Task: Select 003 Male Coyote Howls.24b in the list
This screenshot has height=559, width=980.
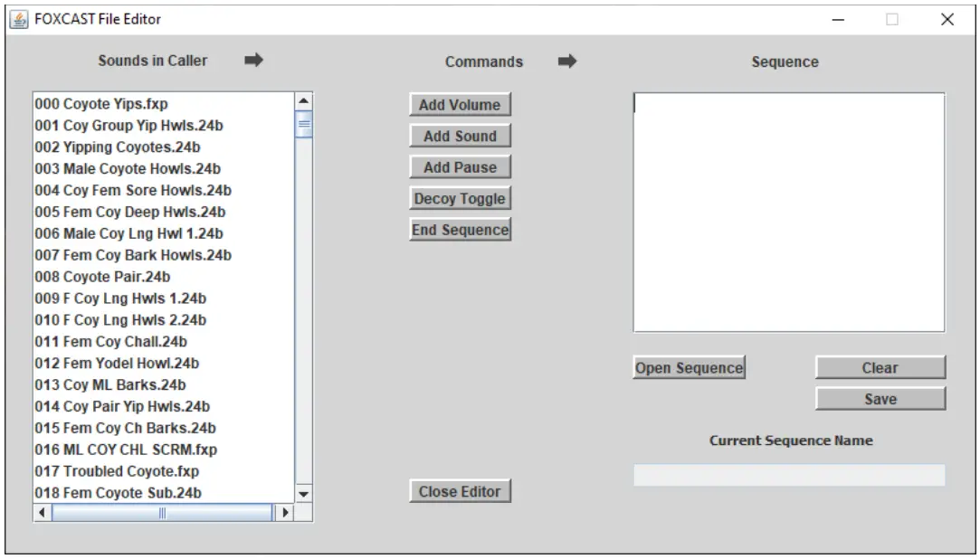Action: [x=127, y=168]
